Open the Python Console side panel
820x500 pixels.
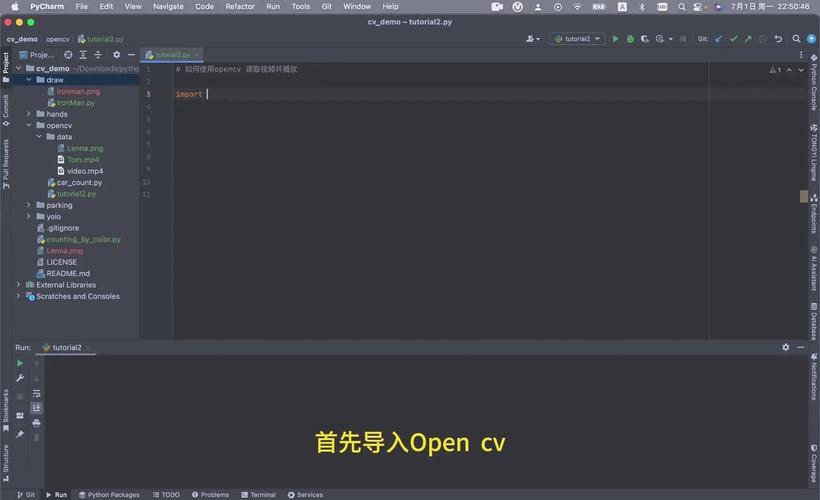pos(814,83)
